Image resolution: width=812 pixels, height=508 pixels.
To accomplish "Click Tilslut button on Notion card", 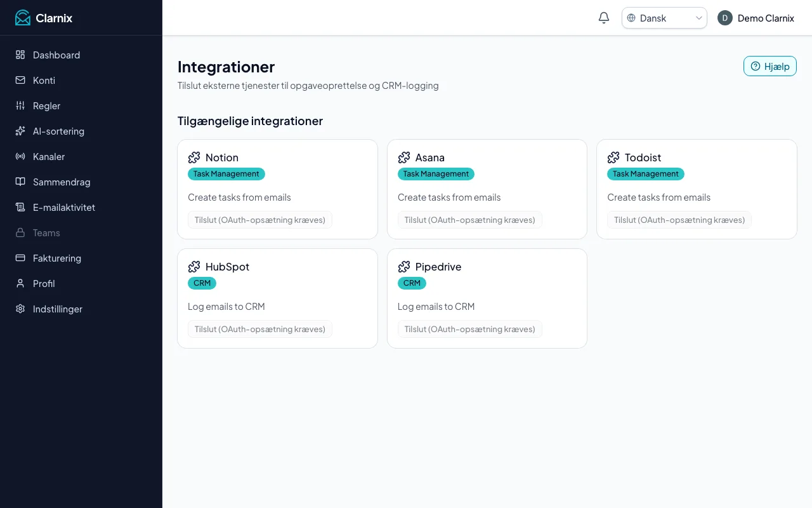I will click(260, 220).
